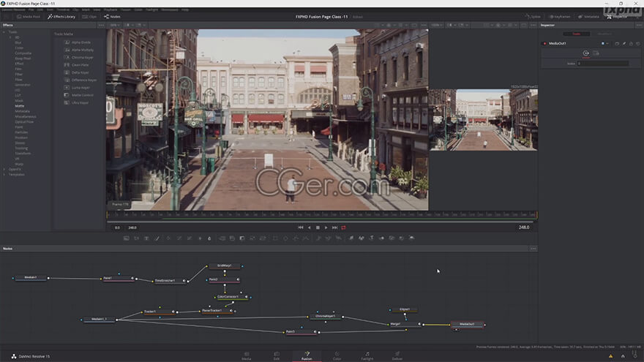Stop playback

coord(318,227)
